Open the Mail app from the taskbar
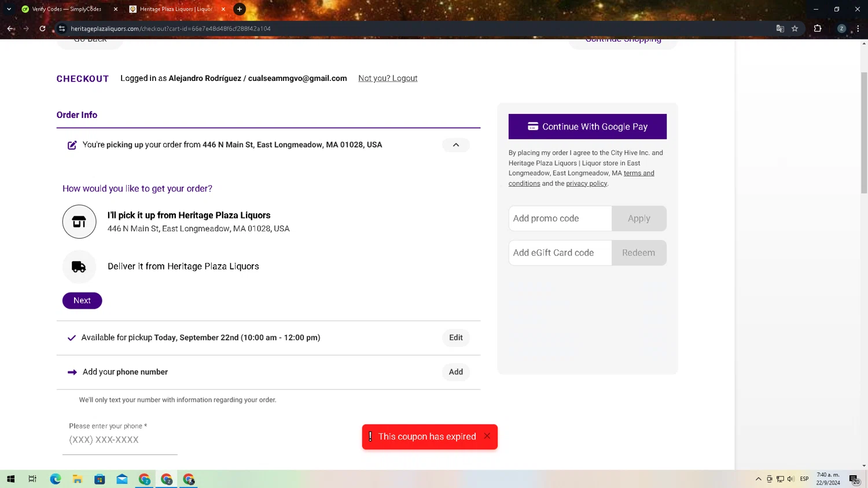Screen dimensions: 868x488 [122, 479]
